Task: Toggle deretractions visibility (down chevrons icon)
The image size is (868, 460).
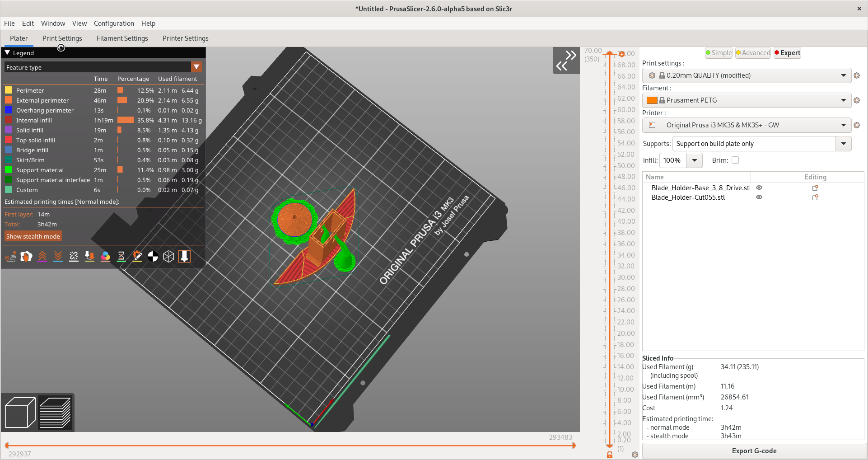Action: [58, 257]
